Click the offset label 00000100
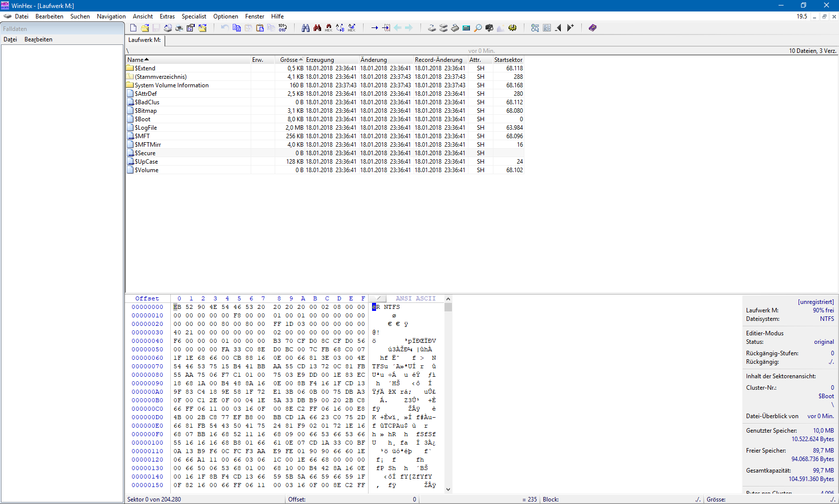The image size is (839, 504). (147, 443)
